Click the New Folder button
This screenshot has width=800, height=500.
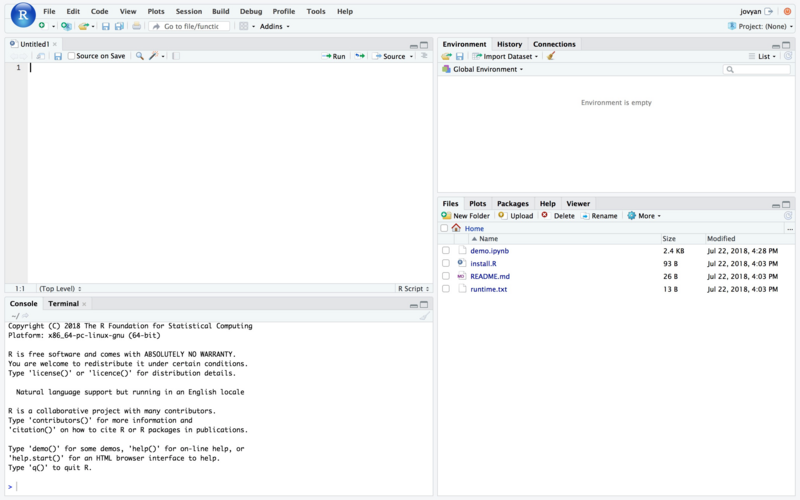pyautogui.click(x=465, y=216)
